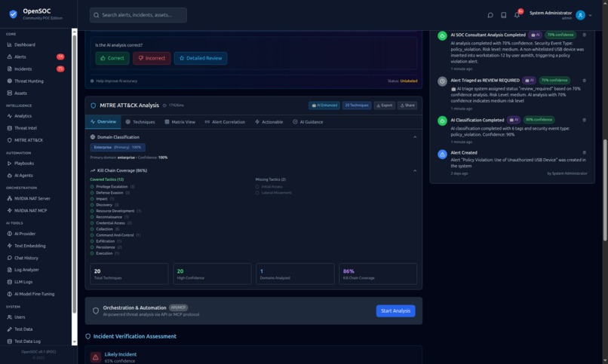Open the Dashboard page from sidebar

point(24,44)
